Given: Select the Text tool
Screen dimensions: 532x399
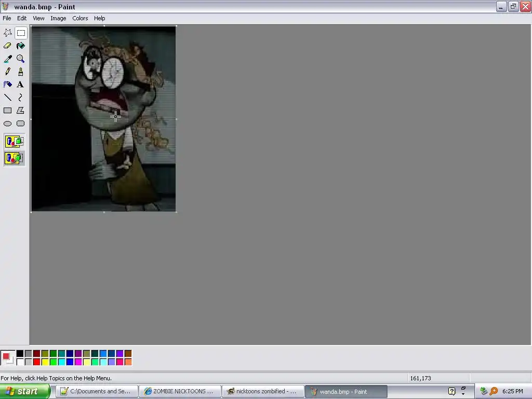Looking at the screenshot, I should 21,85.
